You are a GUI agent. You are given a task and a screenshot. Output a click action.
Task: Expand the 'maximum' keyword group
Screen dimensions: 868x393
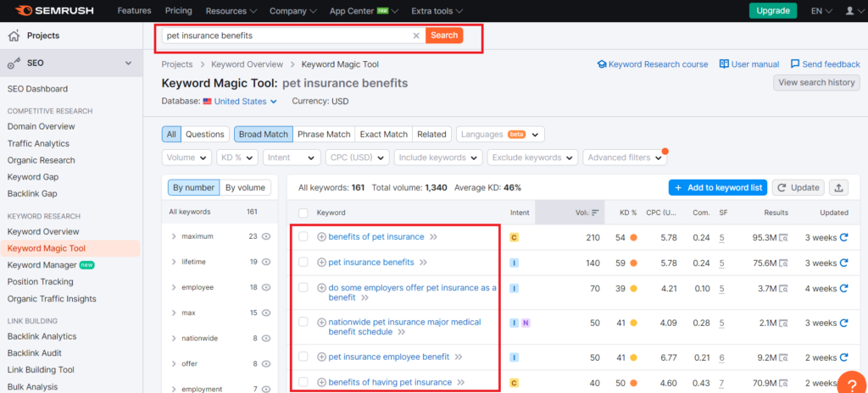pos(174,236)
